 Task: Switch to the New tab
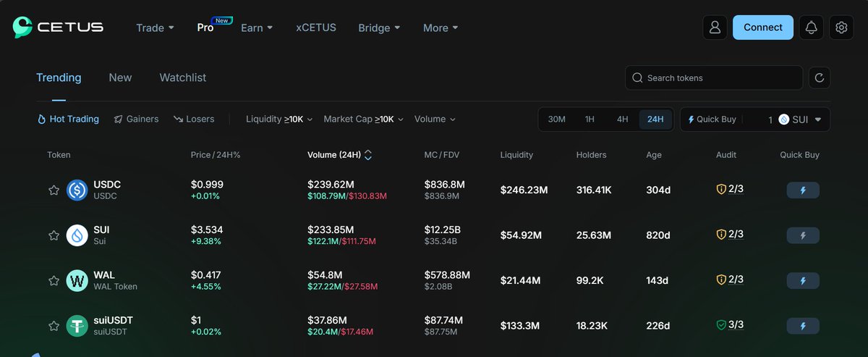coord(120,77)
